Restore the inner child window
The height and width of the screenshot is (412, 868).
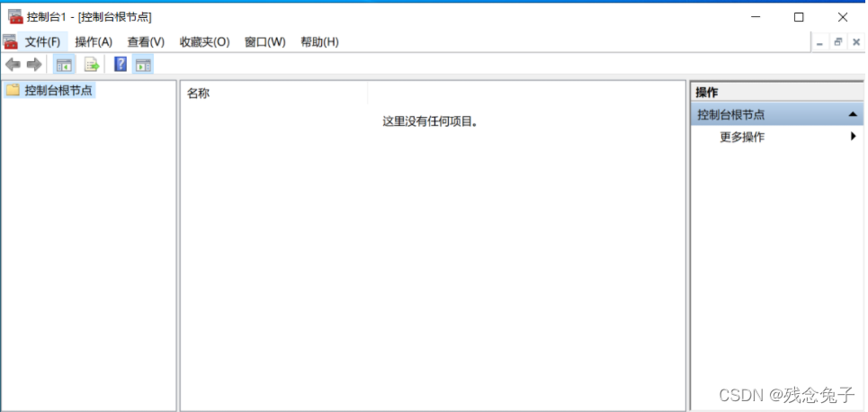click(838, 42)
